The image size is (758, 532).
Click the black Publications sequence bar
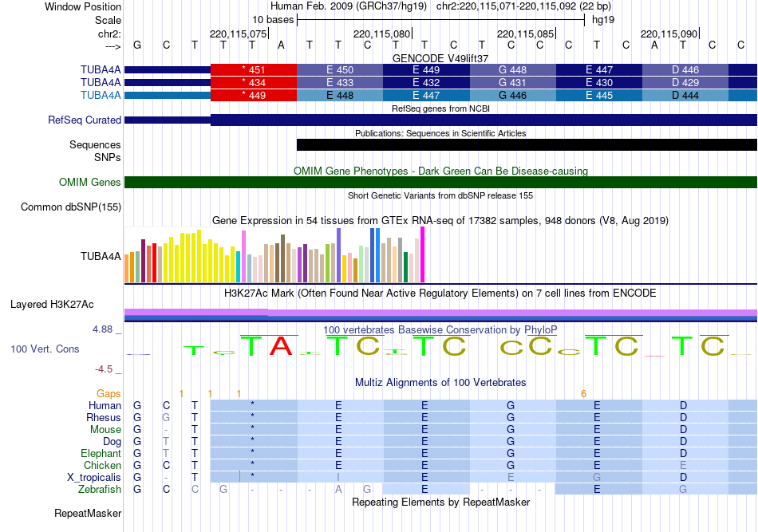pyautogui.click(x=527, y=144)
